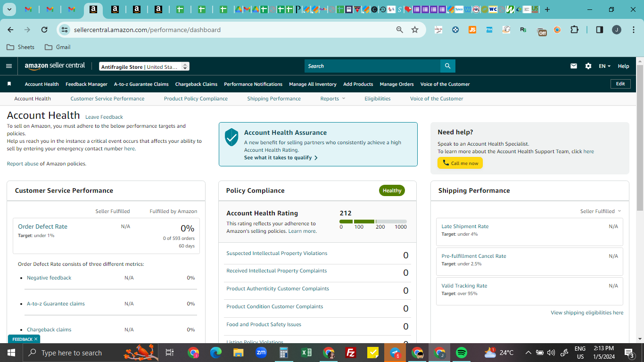
Task: Click the Account Health Rating progress bar
Action: click(373, 222)
